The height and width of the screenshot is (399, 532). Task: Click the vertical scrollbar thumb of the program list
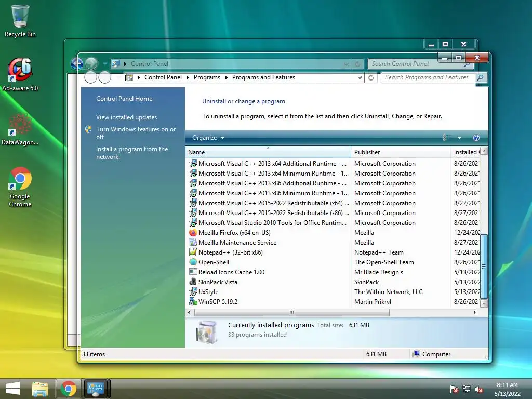pyautogui.click(x=484, y=267)
